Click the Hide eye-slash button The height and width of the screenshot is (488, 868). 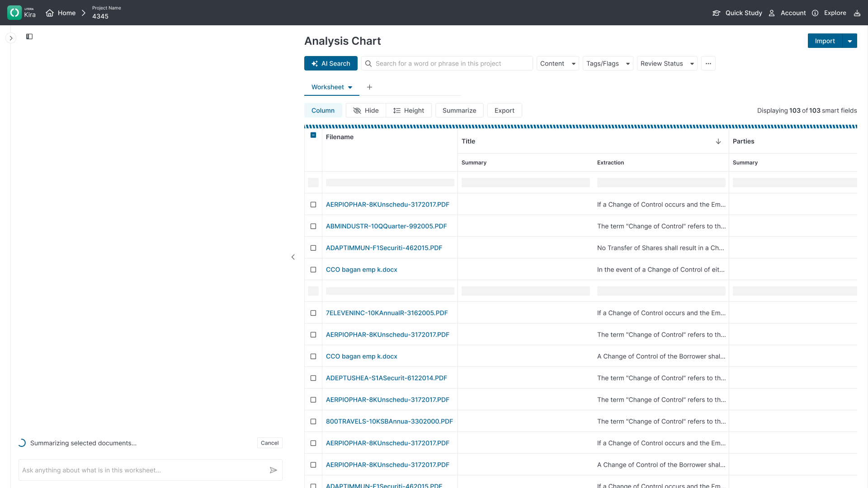tap(366, 110)
